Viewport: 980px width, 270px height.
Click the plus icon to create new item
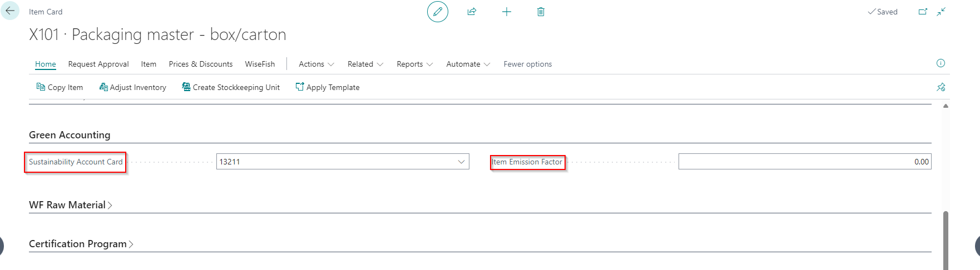(x=507, y=12)
